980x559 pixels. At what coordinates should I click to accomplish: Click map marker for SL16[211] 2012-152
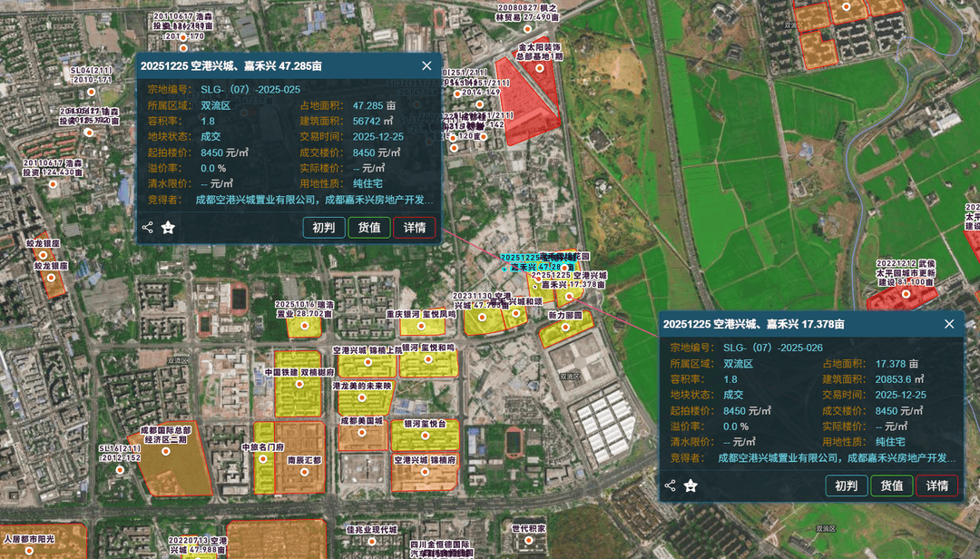point(120,469)
